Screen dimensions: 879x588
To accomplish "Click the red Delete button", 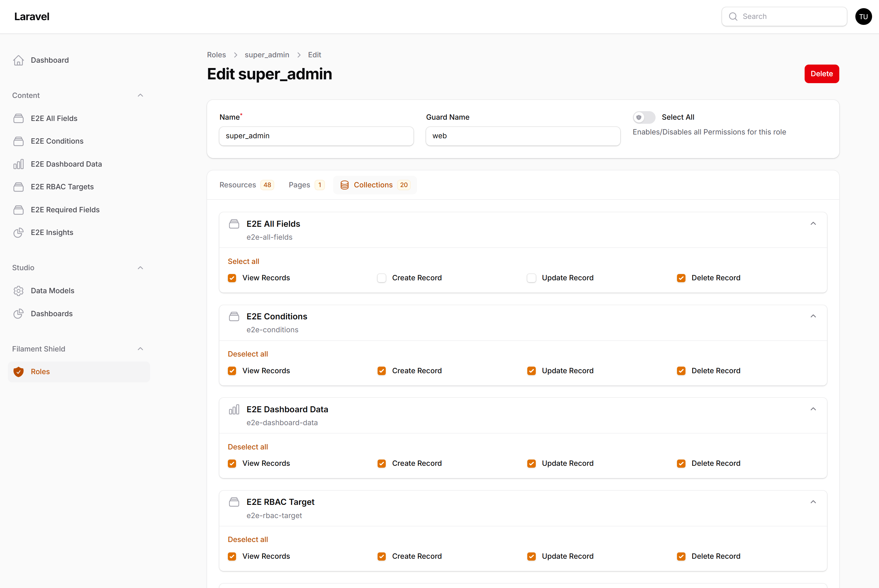I will tap(821, 74).
